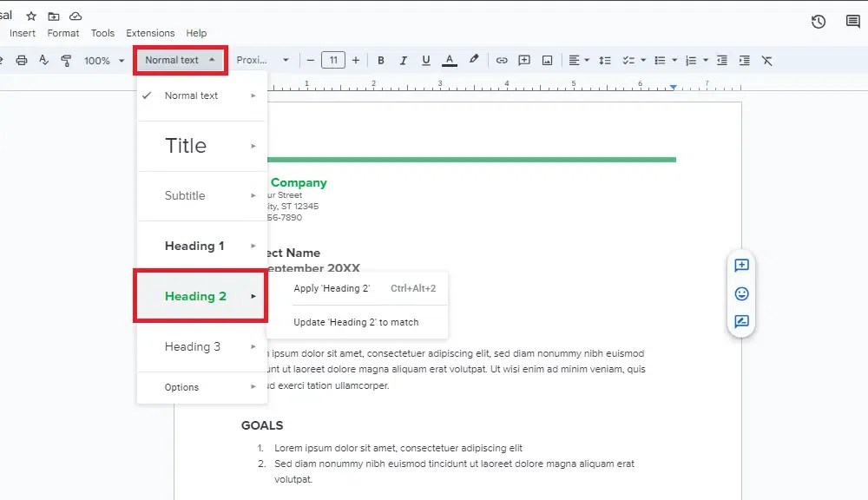
Task: Open the spelling and grammar check
Action: (43, 60)
